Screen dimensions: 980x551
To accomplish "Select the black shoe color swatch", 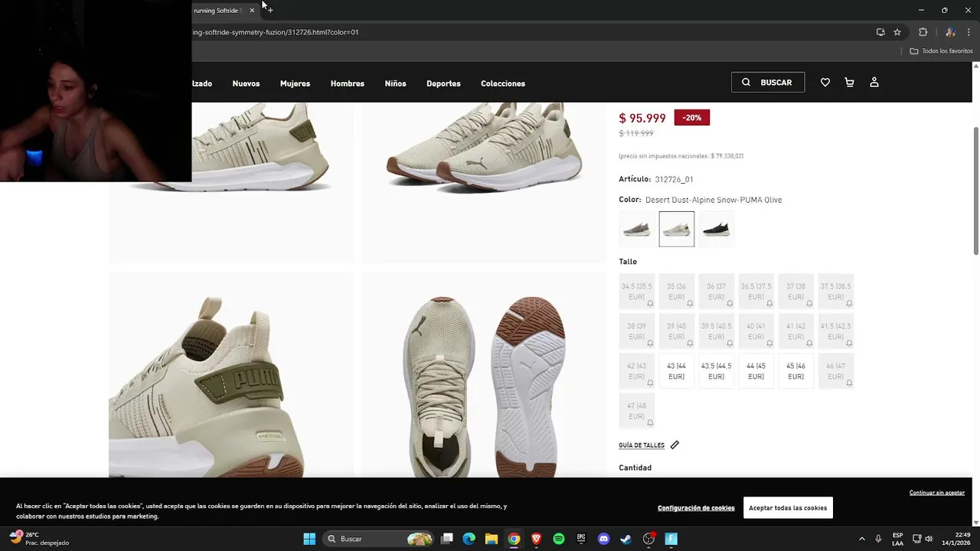I will coord(717,229).
